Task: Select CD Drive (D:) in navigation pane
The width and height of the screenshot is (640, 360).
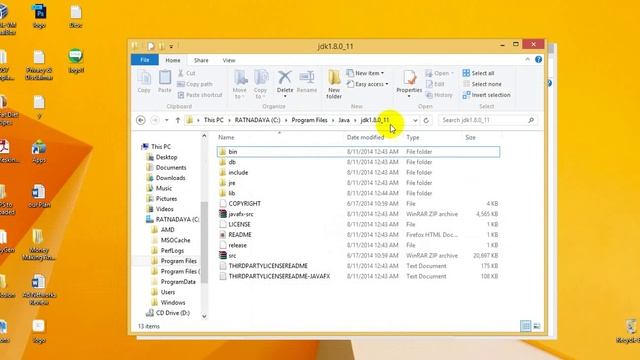Action: tap(172, 313)
